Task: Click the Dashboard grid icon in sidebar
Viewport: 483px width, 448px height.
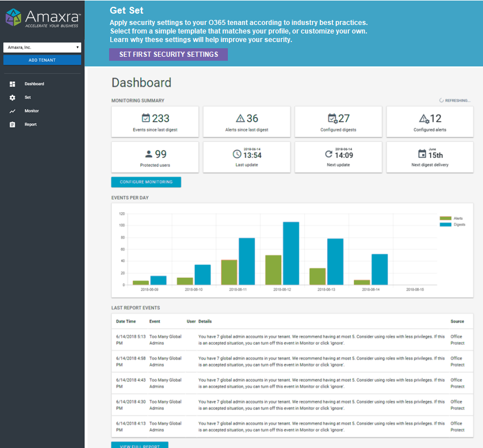Action: pos(13,83)
